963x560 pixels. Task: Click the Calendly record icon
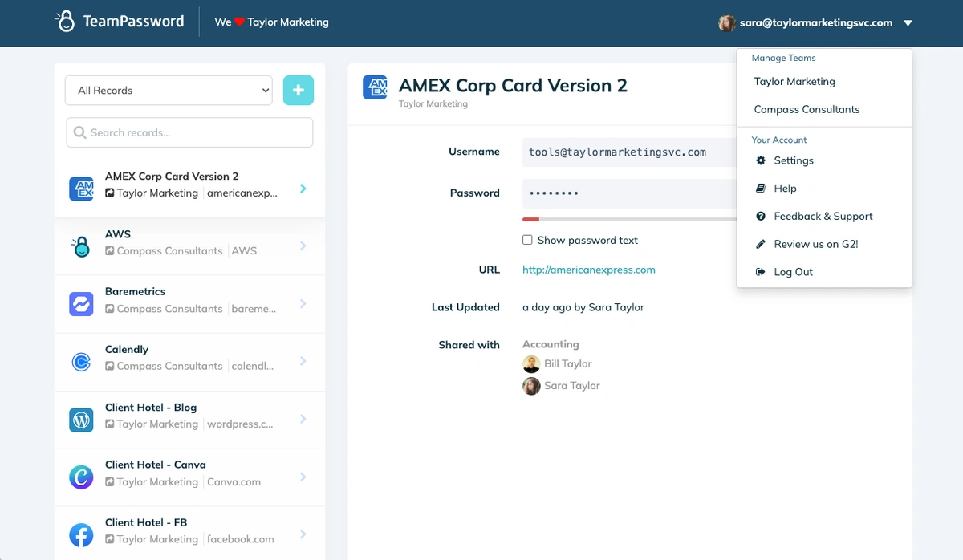tap(82, 362)
